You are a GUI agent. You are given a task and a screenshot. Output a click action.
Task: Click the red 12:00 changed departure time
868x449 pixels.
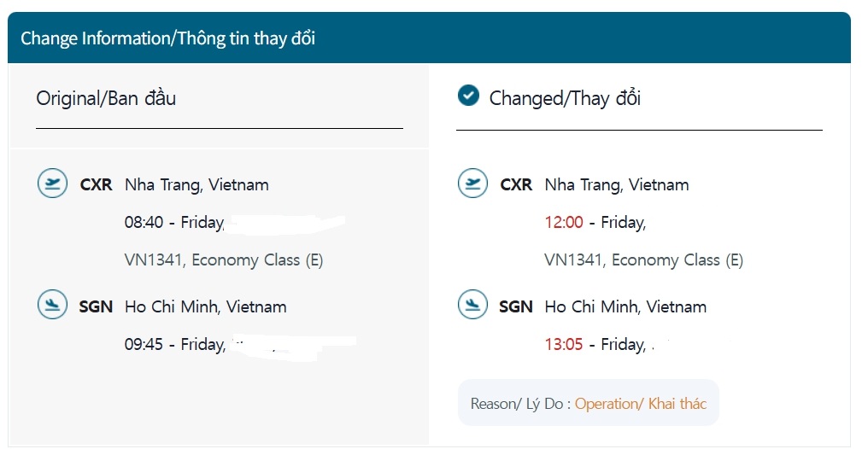(x=564, y=223)
